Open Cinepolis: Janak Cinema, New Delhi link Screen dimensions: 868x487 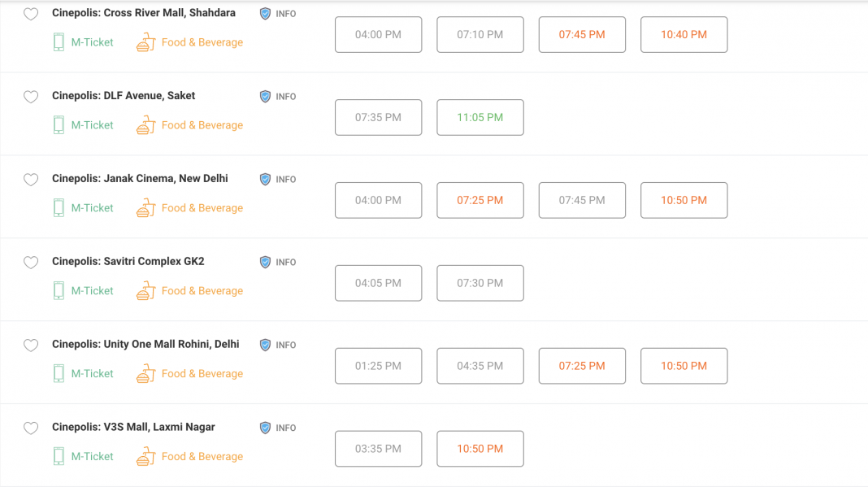pos(140,178)
